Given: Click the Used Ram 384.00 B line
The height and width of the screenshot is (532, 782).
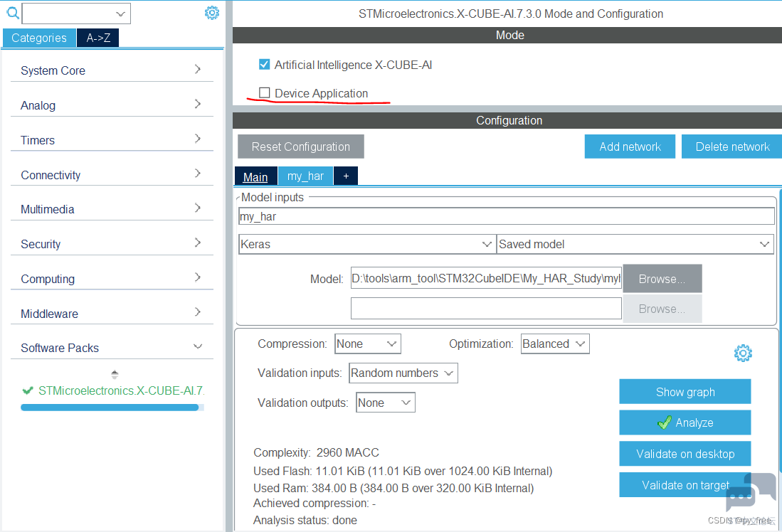Looking at the screenshot, I should tap(393, 488).
